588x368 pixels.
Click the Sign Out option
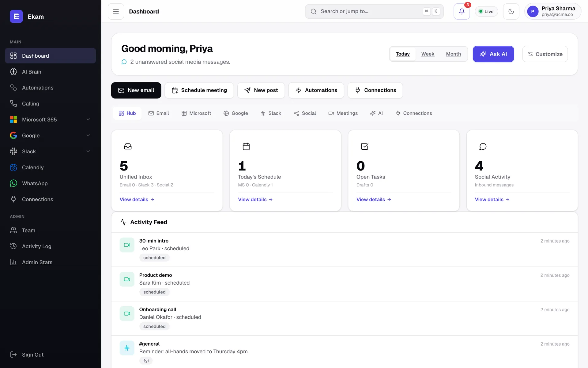click(50, 355)
